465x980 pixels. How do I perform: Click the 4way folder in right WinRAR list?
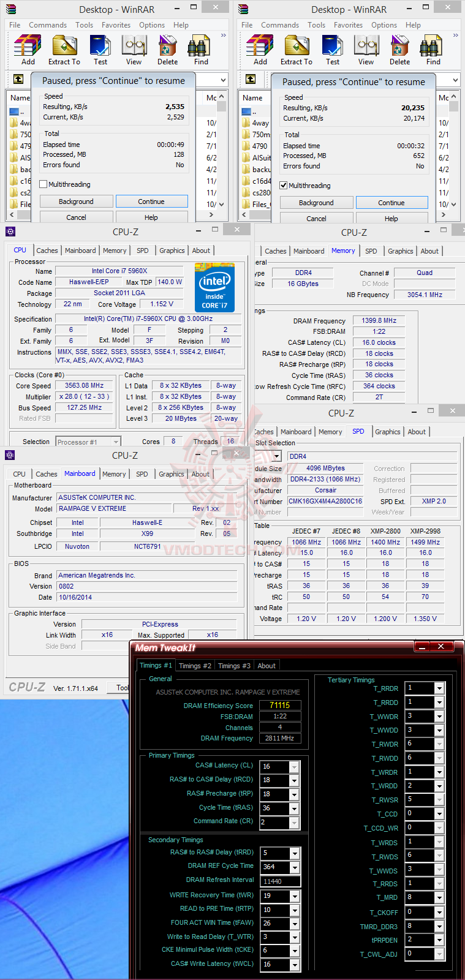coord(255,123)
